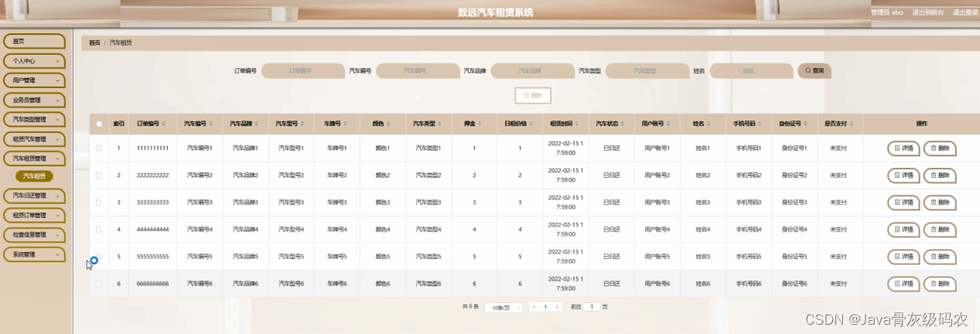The height and width of the screenshot is (334, 980).
Task: Focus the 汽车类型 search field
Action: [647, 70]
